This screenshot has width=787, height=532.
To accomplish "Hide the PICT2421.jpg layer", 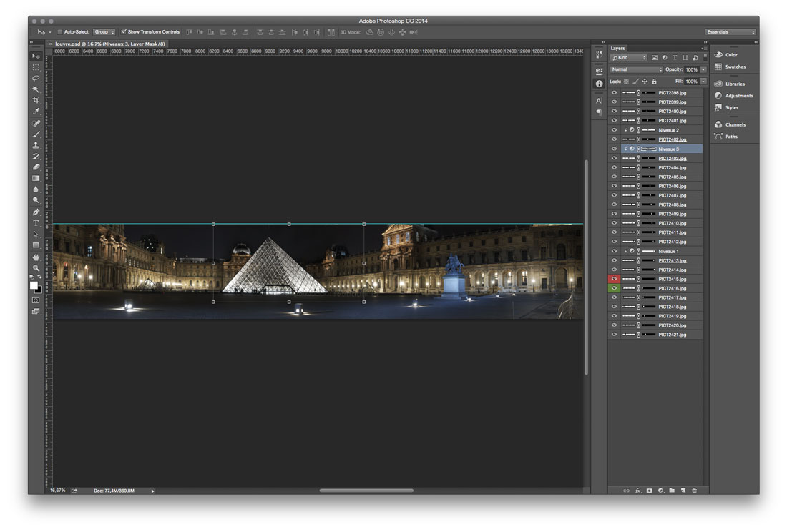I will tap(614, 335).
